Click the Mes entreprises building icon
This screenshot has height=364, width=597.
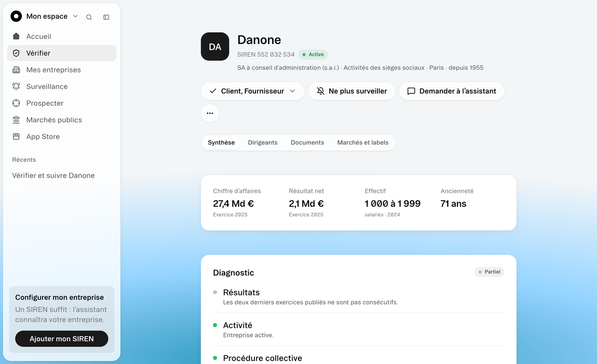[x=16, y=70]
